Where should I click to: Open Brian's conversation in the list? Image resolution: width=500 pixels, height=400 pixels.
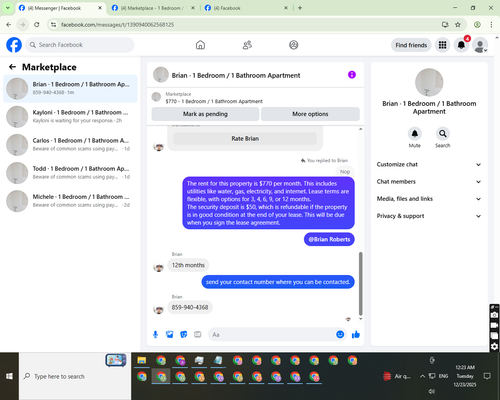70,89
